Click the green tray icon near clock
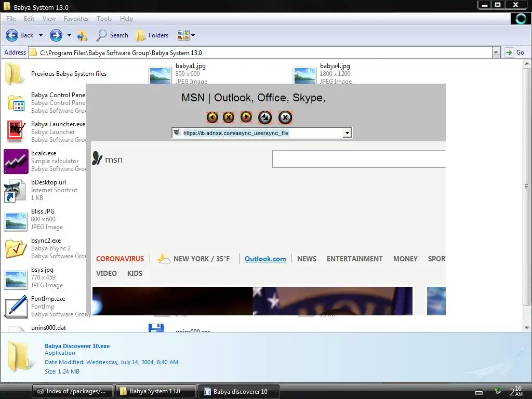This screenshot has height=399, width=532. (497, 391)
